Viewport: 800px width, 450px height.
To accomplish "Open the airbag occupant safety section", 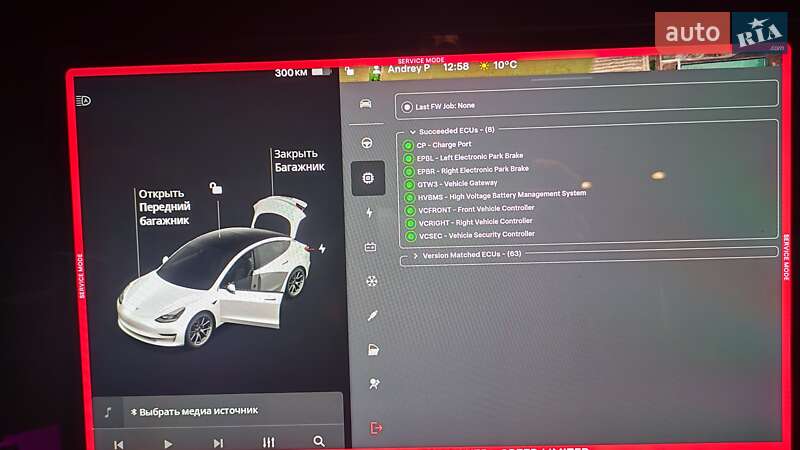I will tap(374, 384).
